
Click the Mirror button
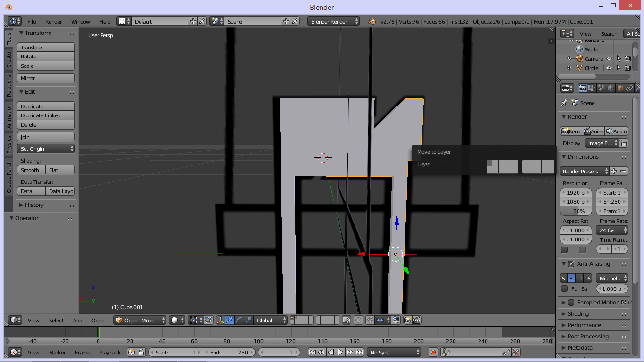[x=46, y=78]
